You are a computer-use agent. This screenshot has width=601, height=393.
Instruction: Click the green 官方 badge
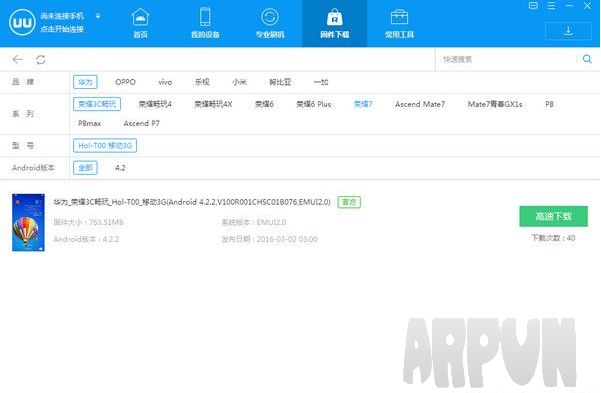point(349,202)
